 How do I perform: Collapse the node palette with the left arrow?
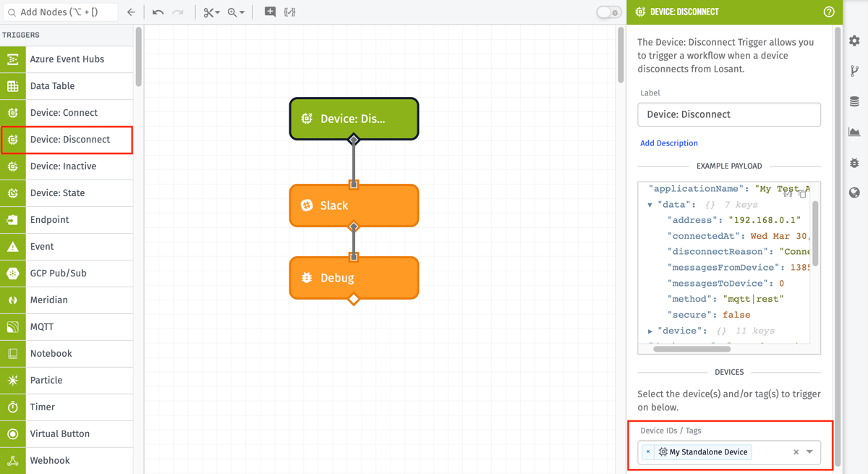coord(131,12)
